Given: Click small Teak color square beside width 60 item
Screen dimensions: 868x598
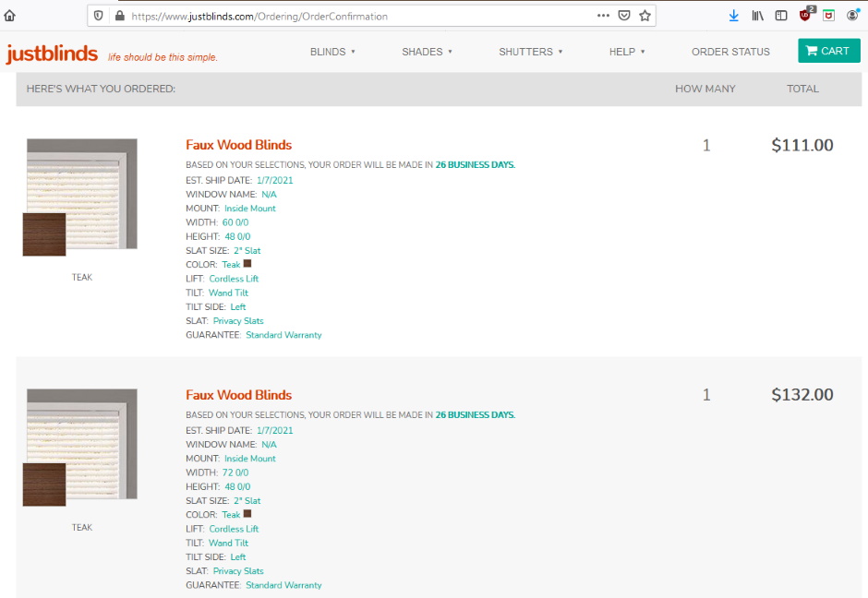Looking at the screenshot, I should 247,263.
